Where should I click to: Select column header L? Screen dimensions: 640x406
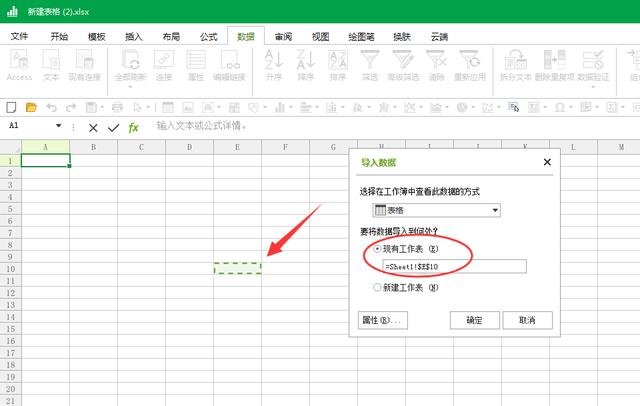573,147
